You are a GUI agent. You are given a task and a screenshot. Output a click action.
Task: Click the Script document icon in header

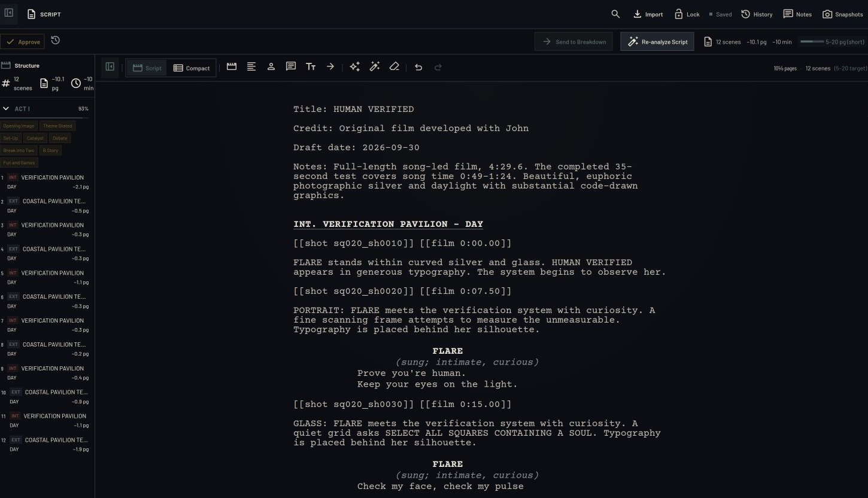coord(32,14)
